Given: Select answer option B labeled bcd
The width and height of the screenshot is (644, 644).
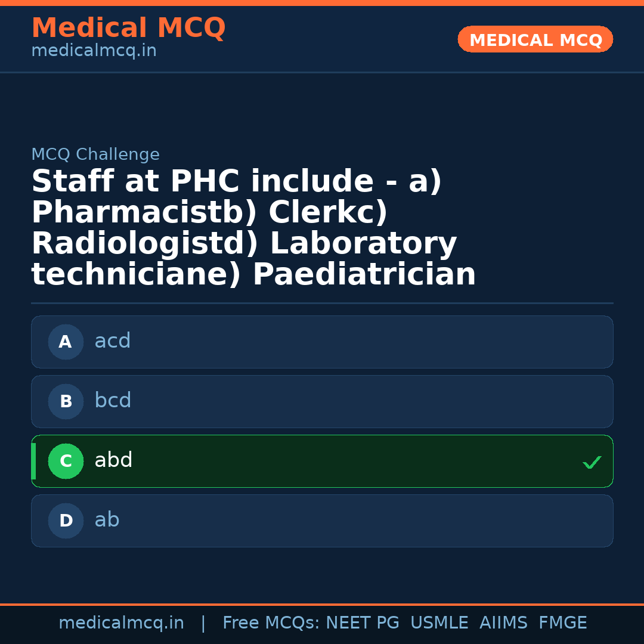Looking at the screenshot, I should (322, 401).
